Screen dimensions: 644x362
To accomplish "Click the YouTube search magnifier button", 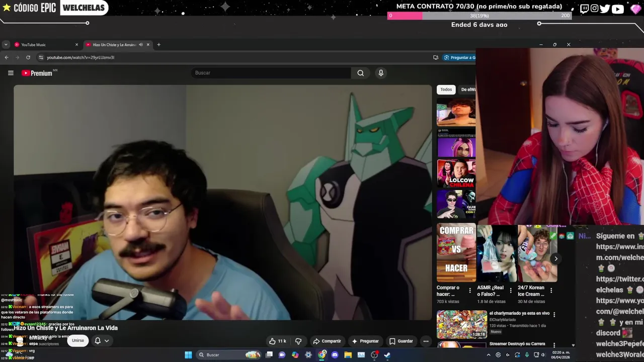I will pyautogui.click(x=361, y=73).
